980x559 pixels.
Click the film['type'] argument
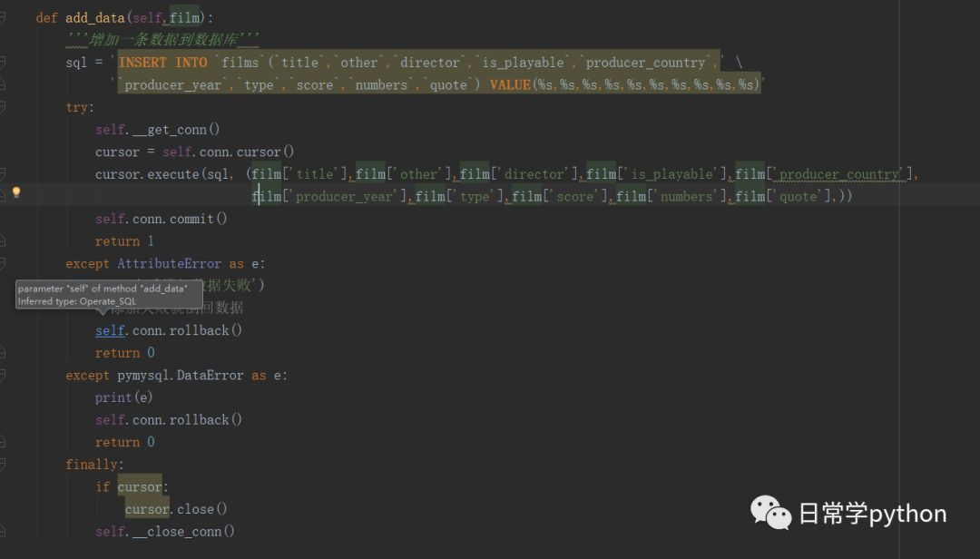(459, 196)
